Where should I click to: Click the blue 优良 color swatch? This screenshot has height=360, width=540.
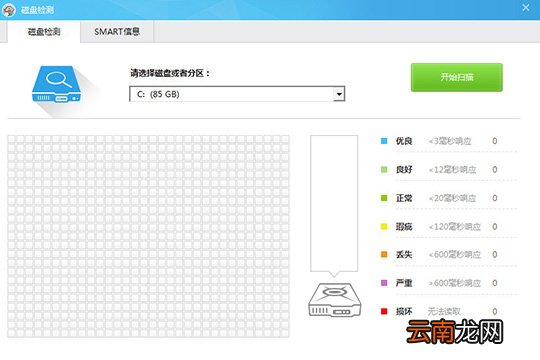pos(384,141)
